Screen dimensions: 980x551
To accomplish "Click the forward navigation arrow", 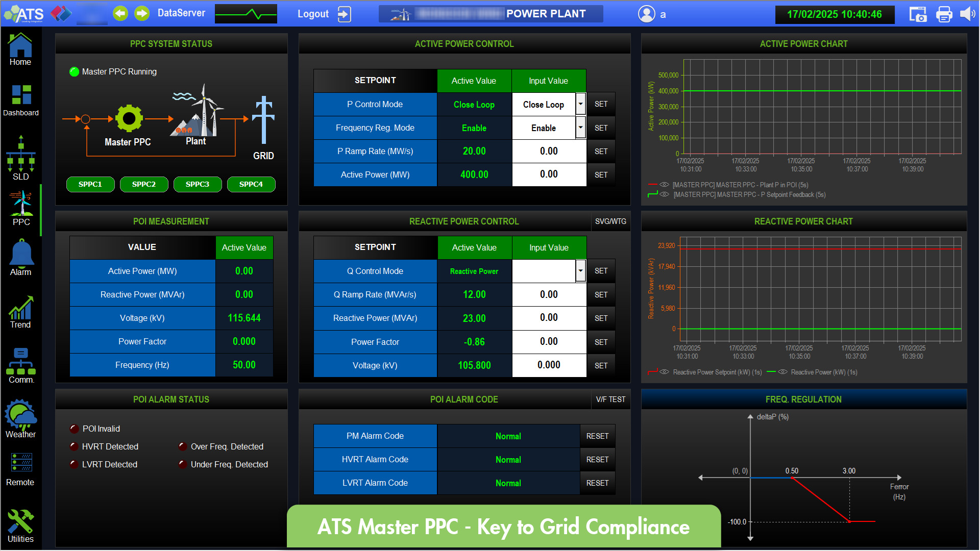I will (x=142, y=14).
